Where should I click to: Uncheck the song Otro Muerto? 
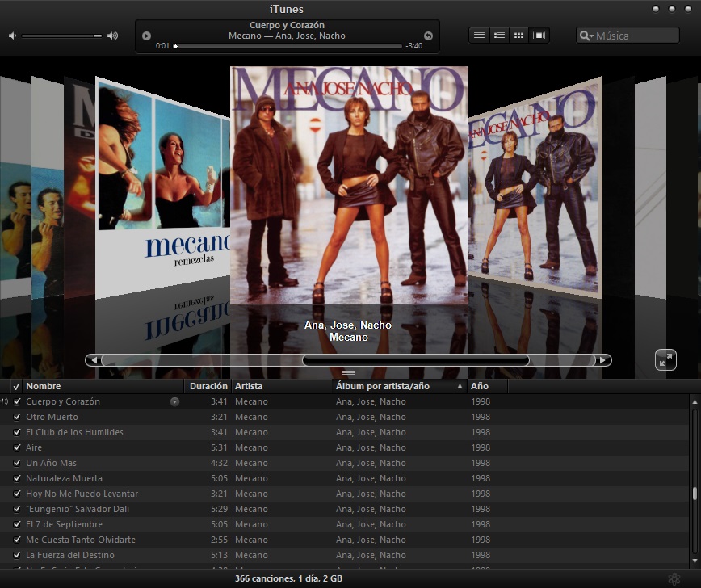[17, 417]
